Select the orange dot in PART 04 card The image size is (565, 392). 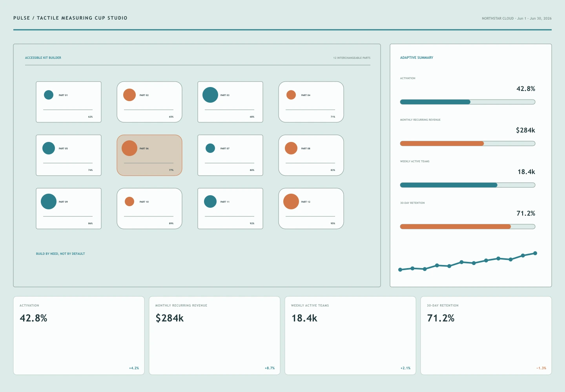[291, 95]
